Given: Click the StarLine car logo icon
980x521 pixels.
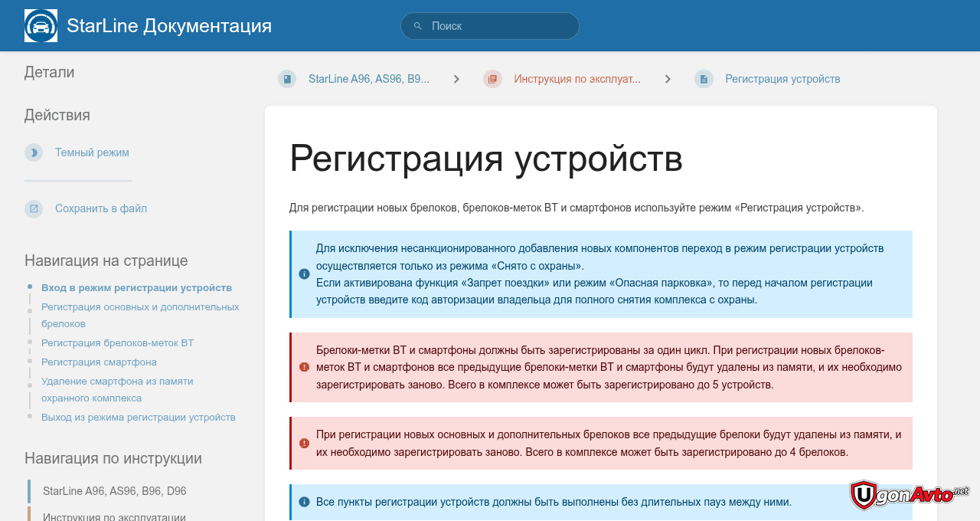Looking at the screenshot, I should (x=41, y=25).
